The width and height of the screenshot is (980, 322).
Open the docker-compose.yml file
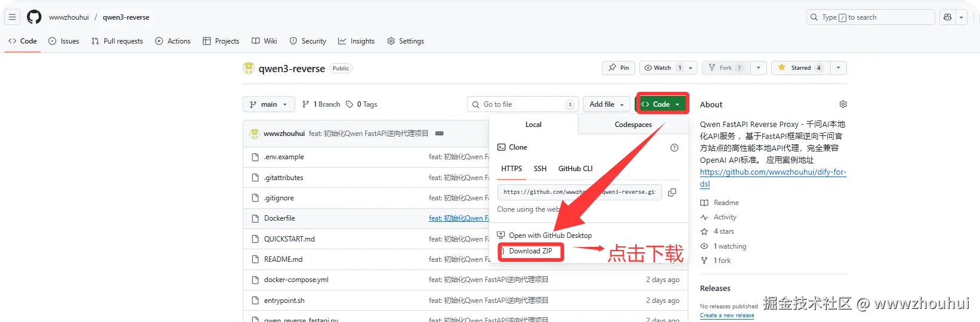pyautogui.click(x=296, y=280)
